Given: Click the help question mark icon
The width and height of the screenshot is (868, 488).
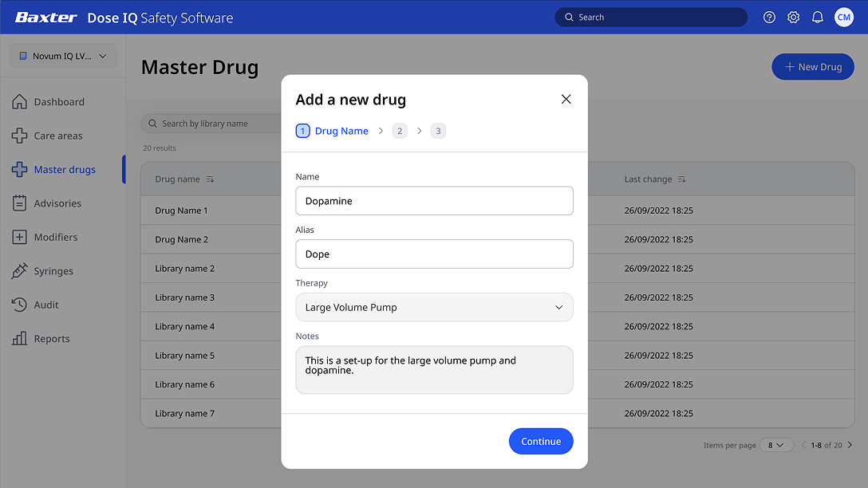Looking at the screenshot, I should click(x=769, y=16).
